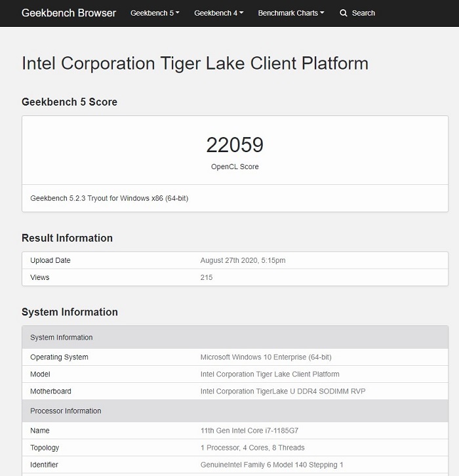Image resolution: width=459 pixels, height=476 pixels.
Task: Click the OpenCL Score label
Action: point(235,167)
